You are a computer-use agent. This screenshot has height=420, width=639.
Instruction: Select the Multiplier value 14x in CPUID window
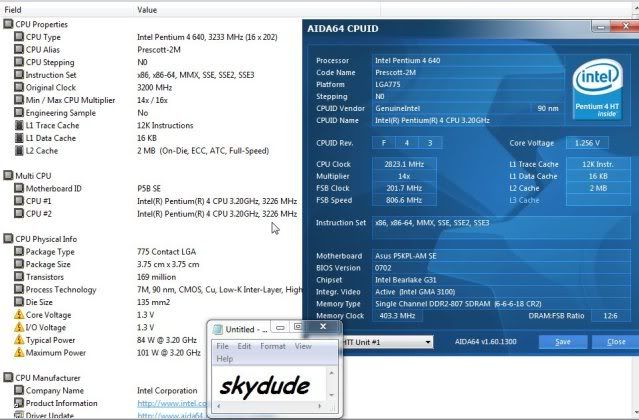click(404, 176)
